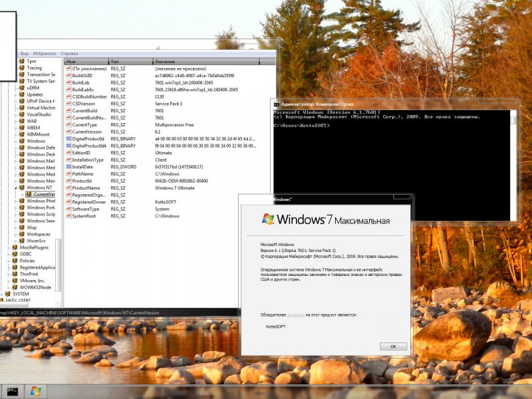Screen dimensions: 532x399
Task: Expand the Workspaces tree node
Action: pyautogui.click(x=15, y=234)
